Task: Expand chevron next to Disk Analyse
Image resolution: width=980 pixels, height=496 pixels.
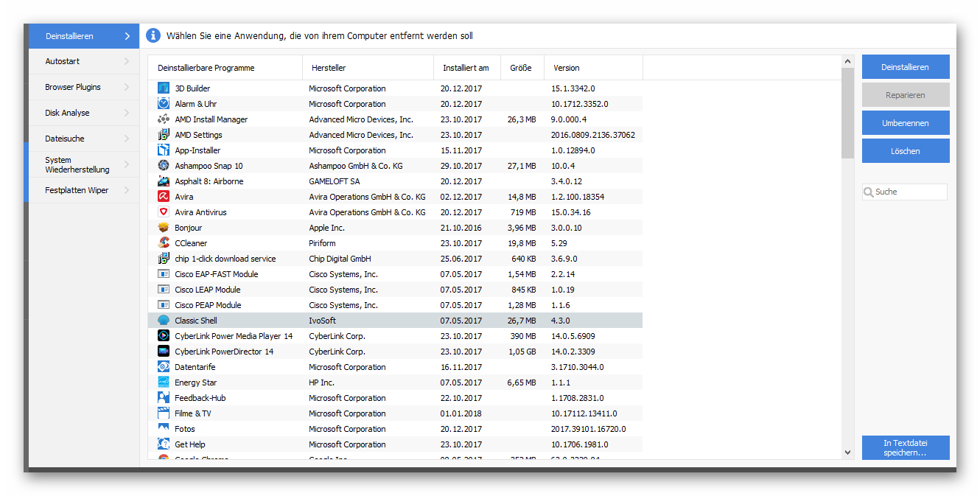Action: tap(127, 113)
